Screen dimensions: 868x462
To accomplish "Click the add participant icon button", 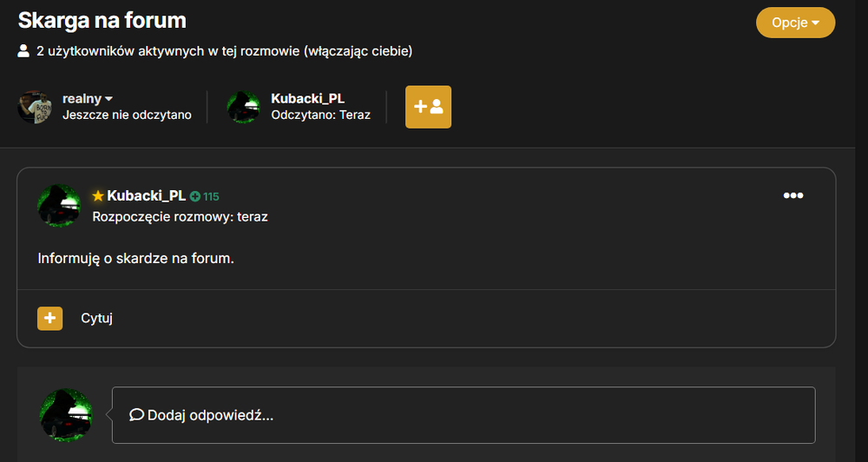I will [x=428, y=107].
